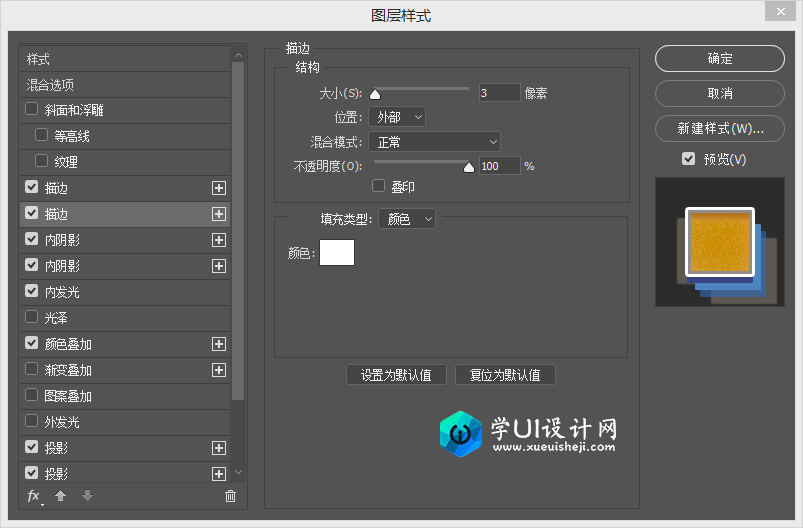Image resolution: width=803 pixels, height=528 pixels.
Task: Click the 设置为默认值 button
Action: click(396, 375)
